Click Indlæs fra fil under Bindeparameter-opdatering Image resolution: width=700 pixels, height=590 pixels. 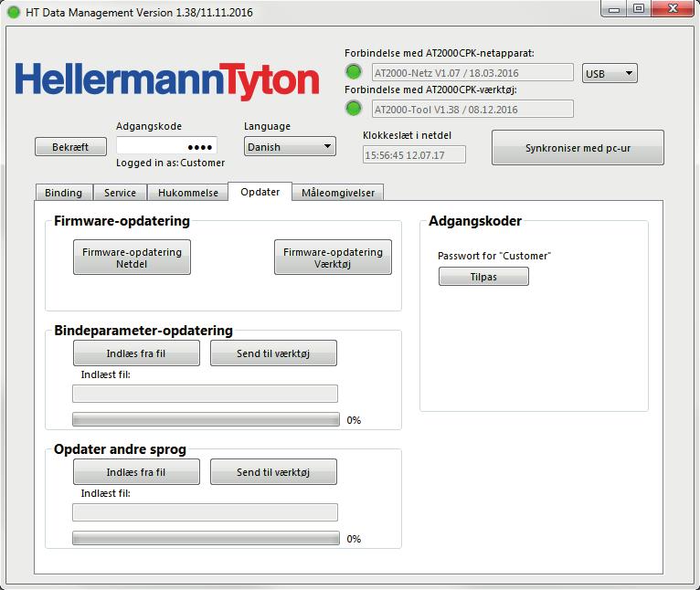click(x=136, y=353)
